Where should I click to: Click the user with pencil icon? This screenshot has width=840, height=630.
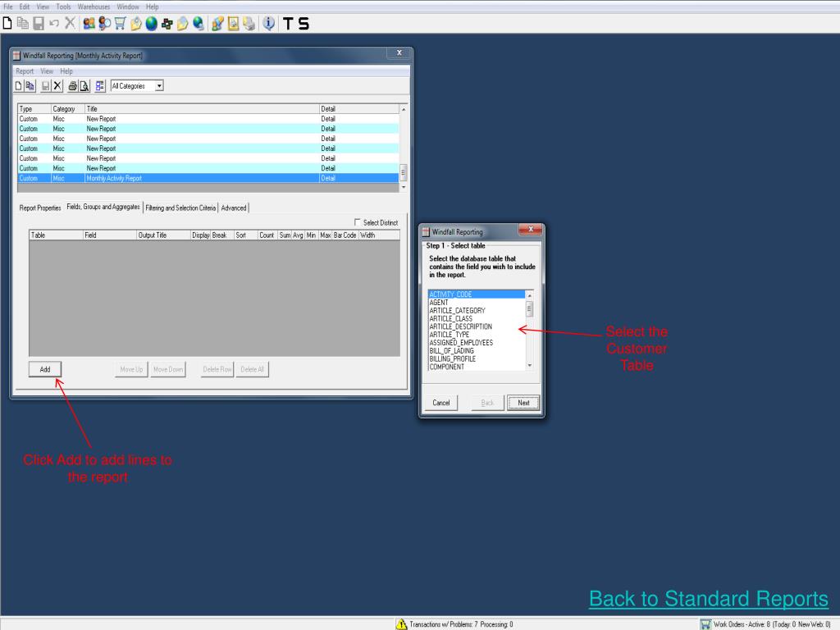pyautogui.click(x=217, y=23)
